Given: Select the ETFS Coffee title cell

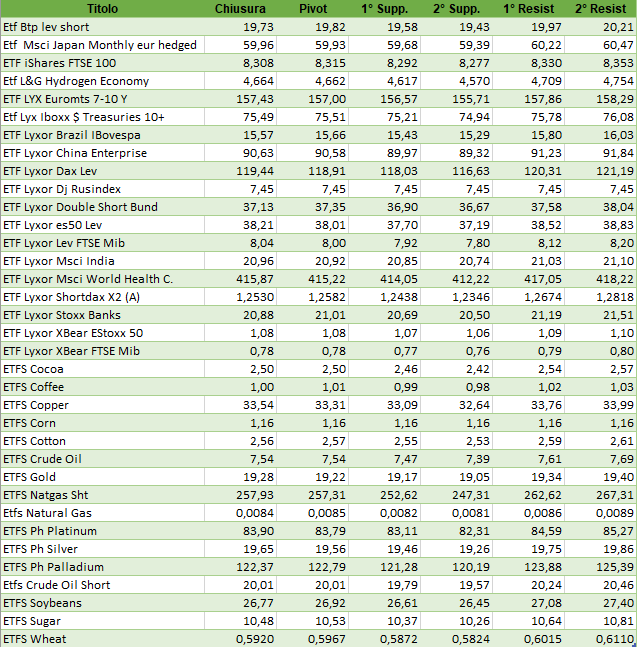Looking at the screenshot, I should tap(102, 387).
